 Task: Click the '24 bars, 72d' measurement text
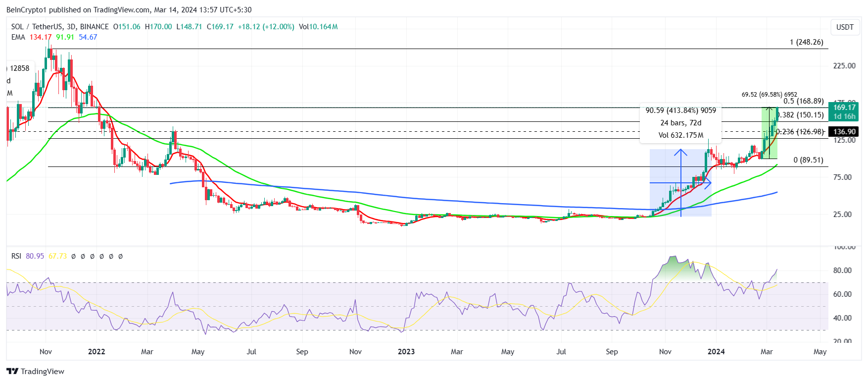click(x=680, y=123)
